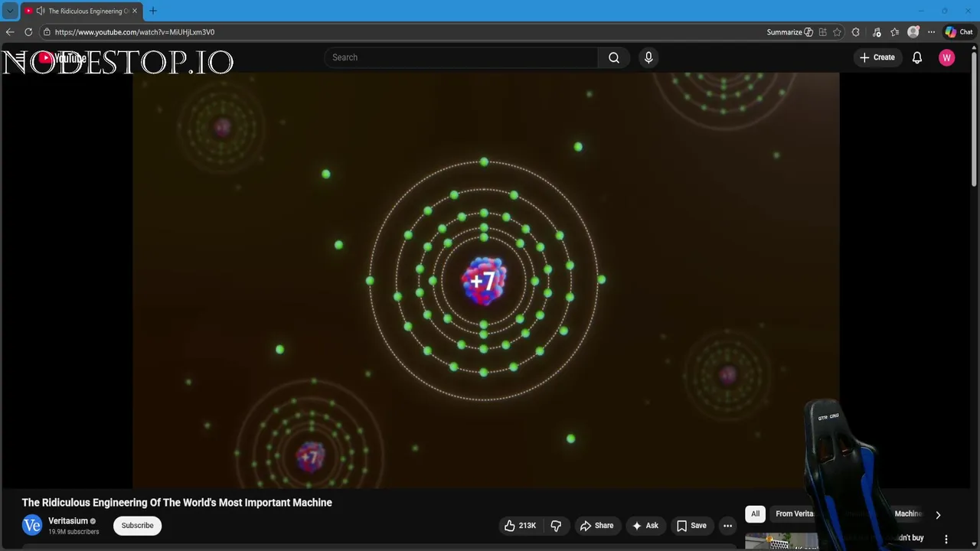The width and height of the screenshot is (980, 551).
Task: Subscribe to Veritasium
Action: point(138,526)
